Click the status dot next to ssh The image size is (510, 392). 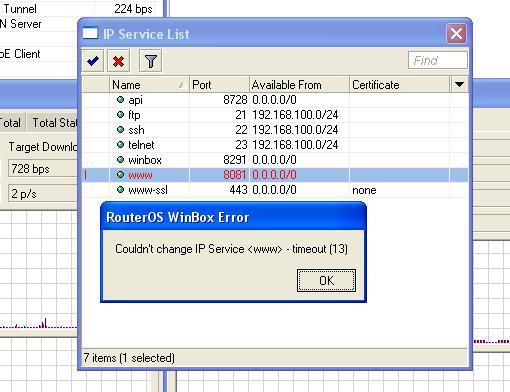[120, 129]
